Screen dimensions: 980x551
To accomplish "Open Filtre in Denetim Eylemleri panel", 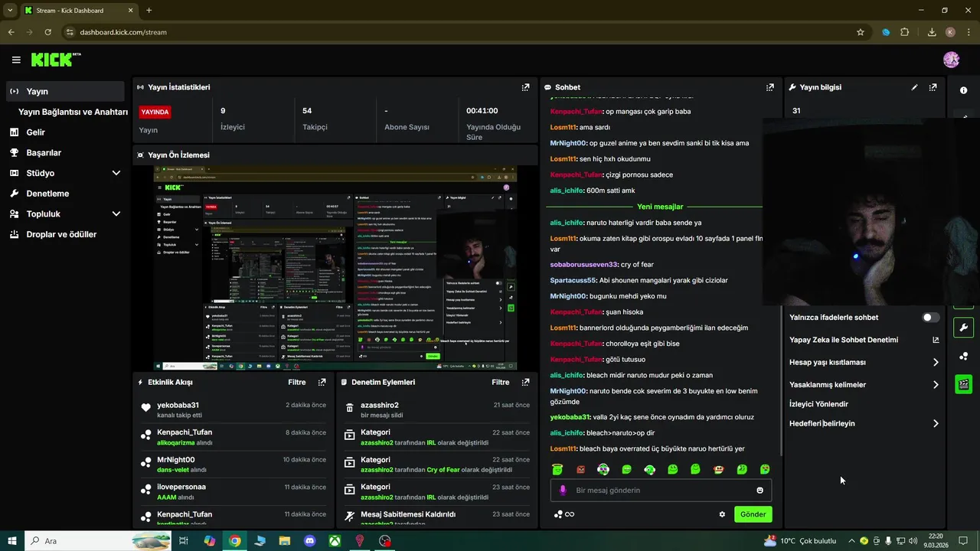I will pyautogui.click(x=501, y=382).
